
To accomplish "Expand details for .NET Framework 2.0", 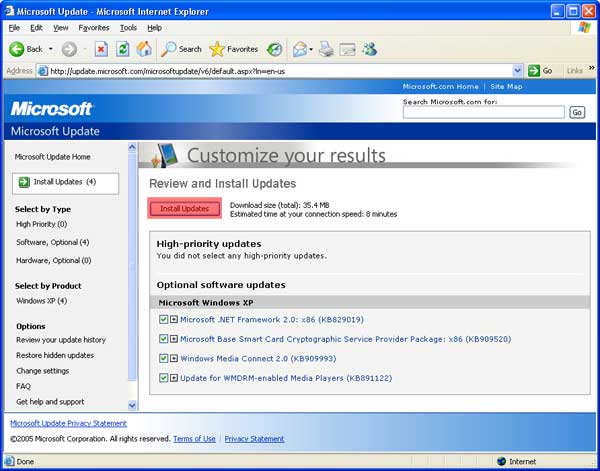I will tap(174, 319).
